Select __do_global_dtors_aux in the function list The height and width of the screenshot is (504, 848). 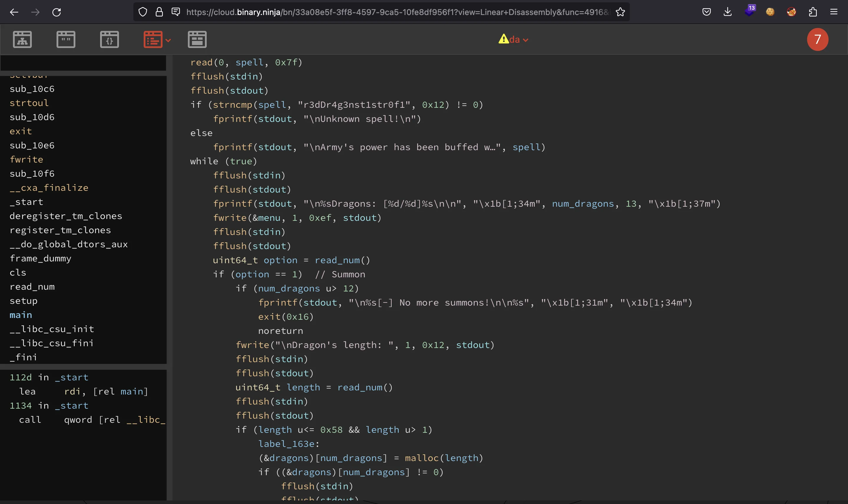tap(69, 244)
